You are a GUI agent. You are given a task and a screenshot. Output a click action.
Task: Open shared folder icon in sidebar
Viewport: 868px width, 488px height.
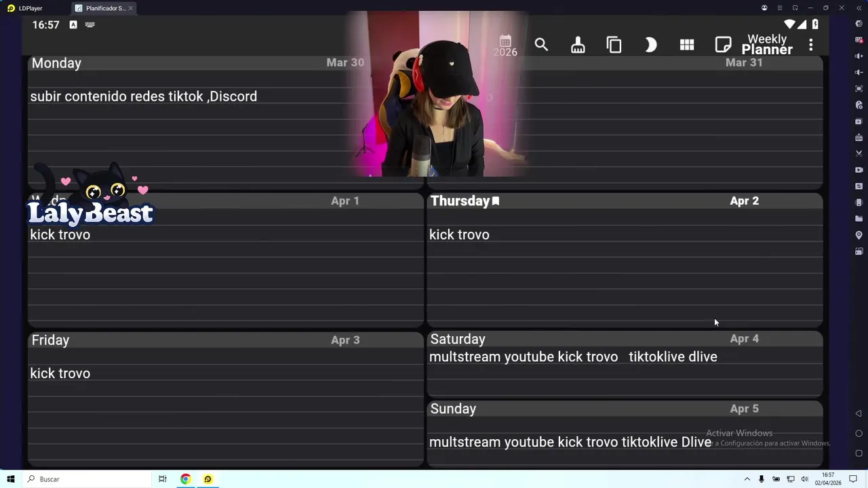pyautogui.click(x=859, y=219)
